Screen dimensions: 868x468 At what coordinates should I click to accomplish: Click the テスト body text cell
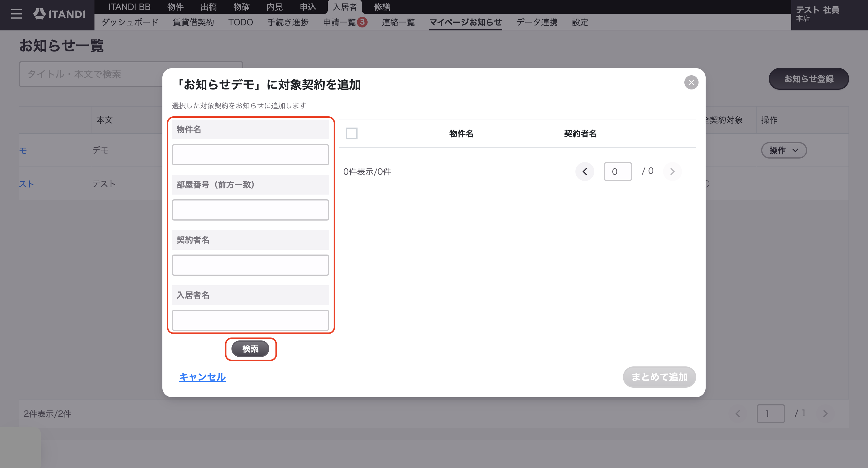click(104, 184)
